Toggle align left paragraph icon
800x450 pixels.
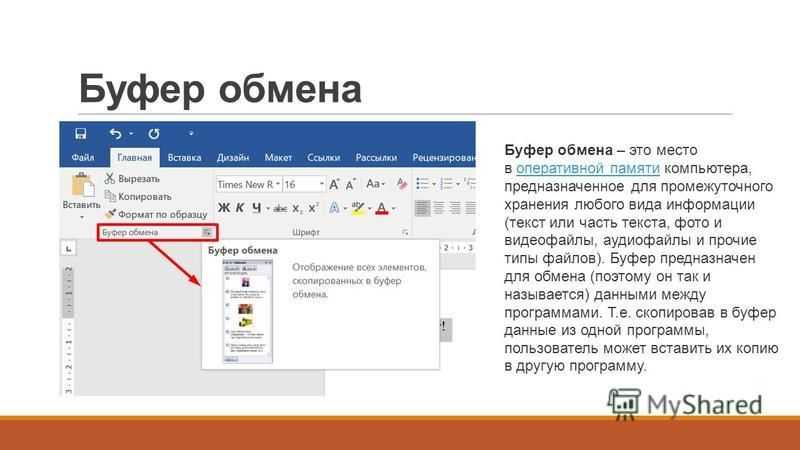pyautogui.click(x=422, y=208)
